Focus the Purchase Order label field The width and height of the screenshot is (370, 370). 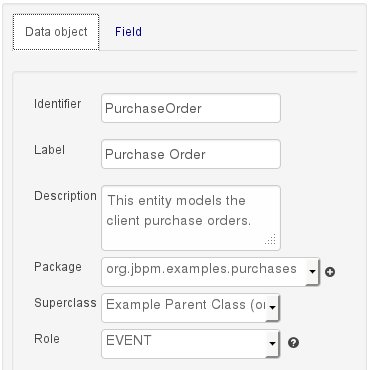191,154
